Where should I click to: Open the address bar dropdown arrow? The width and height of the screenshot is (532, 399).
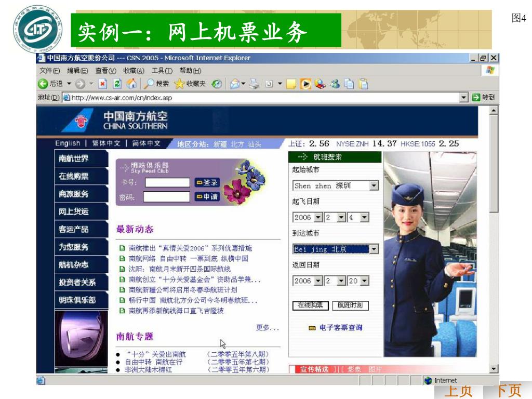[464, 98]
